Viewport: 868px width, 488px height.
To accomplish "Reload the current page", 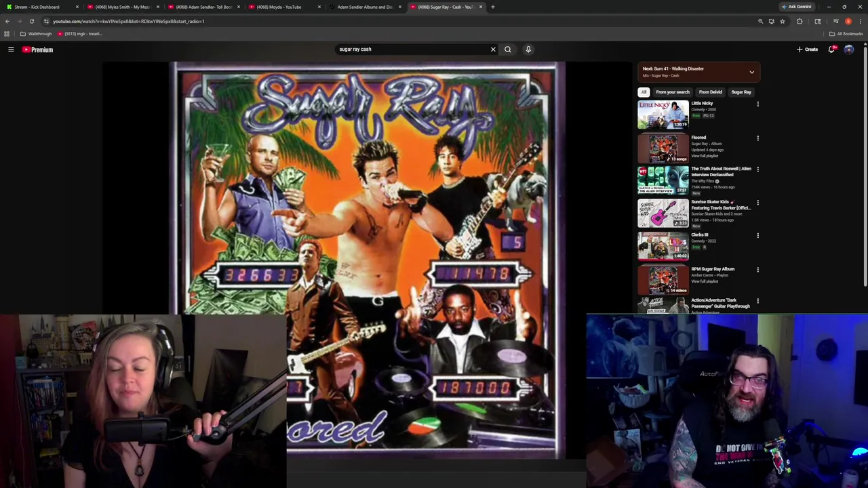I will click(31, 21).
